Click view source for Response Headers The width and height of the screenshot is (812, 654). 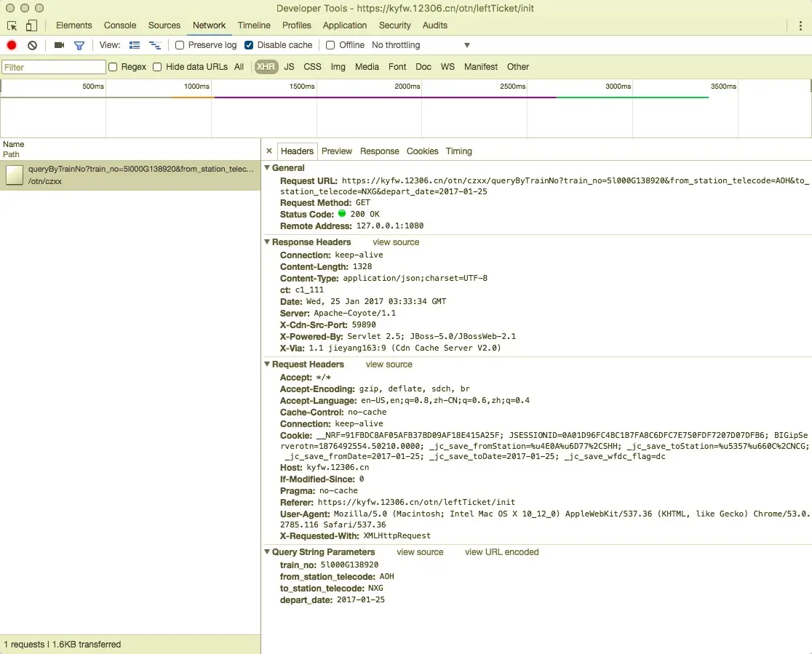396,242
